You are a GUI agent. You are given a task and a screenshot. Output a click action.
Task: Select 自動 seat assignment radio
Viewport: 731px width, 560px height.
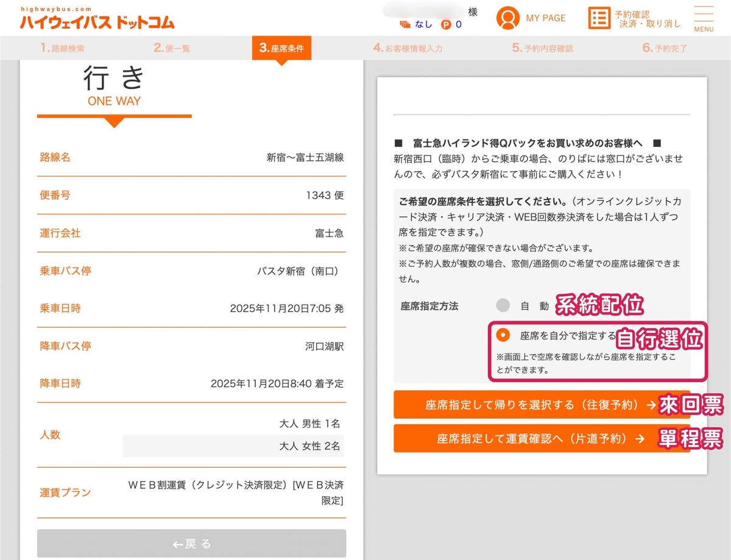tap(503, 305)
